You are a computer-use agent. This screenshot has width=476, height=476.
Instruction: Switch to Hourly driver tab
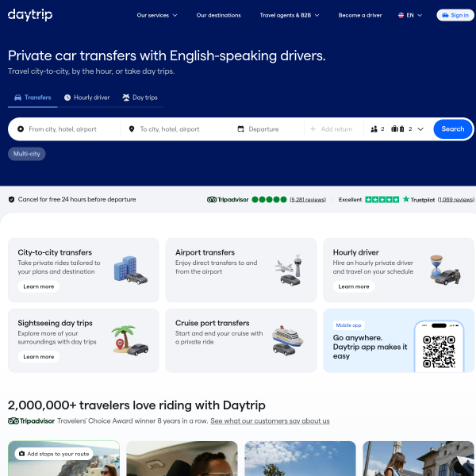[x=86, y=98]
